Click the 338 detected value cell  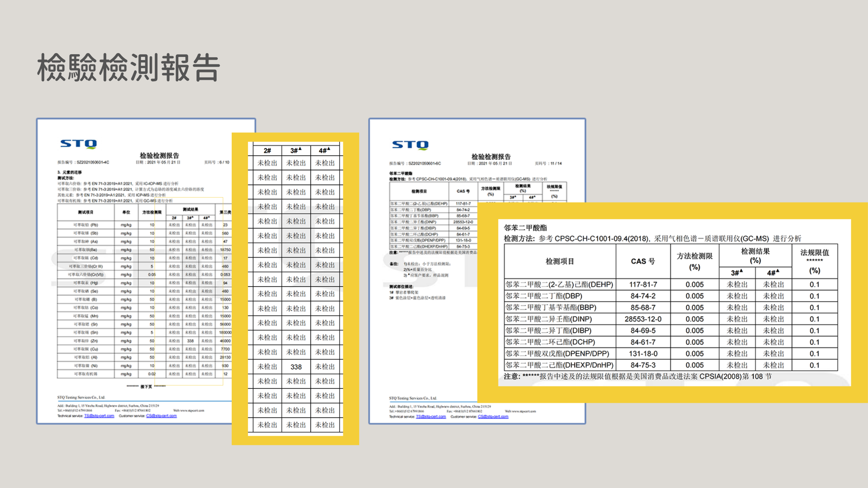pyautogui.click(x=296, y=366)
